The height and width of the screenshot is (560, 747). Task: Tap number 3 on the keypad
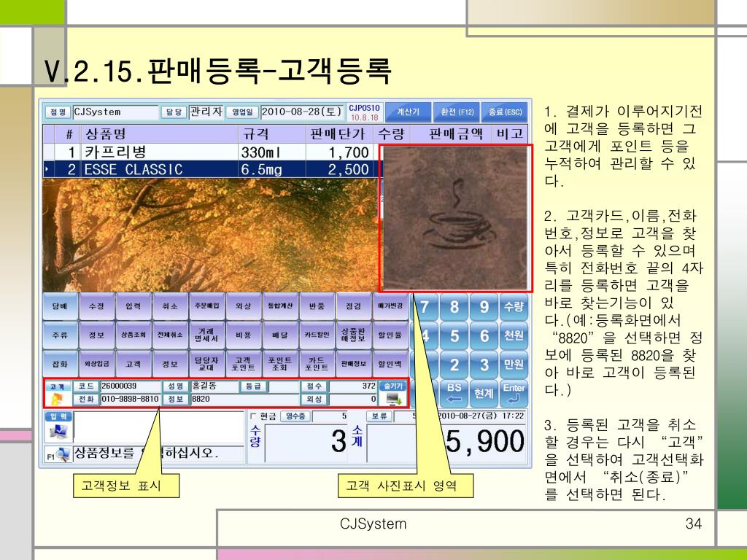pyautogui.click(x=484, y=365)
